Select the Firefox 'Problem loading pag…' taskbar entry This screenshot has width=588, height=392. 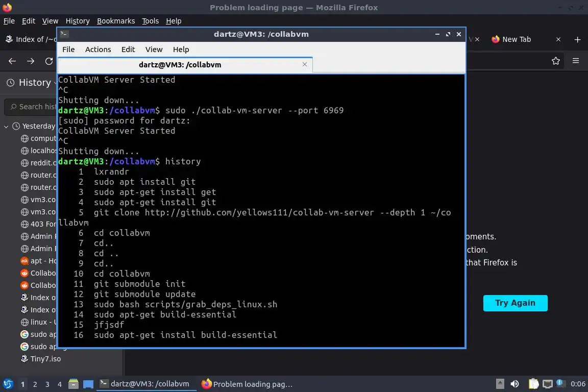248,384
